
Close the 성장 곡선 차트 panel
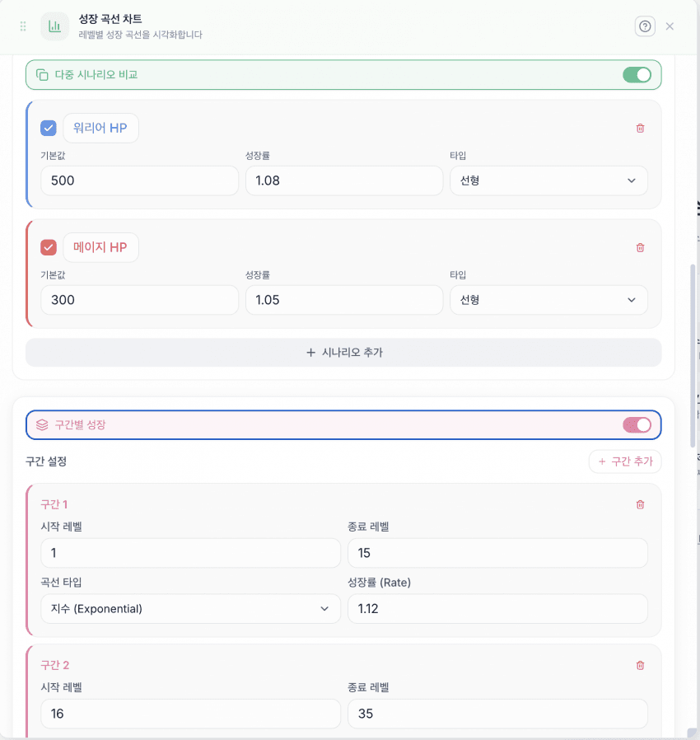[670, 26]
